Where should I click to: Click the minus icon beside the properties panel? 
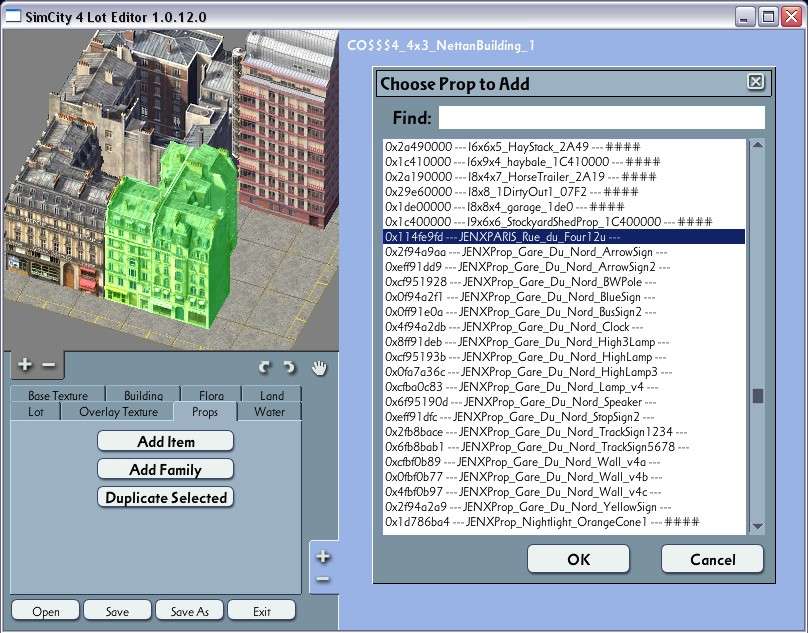pyautogui.click(x=323, y=579)
